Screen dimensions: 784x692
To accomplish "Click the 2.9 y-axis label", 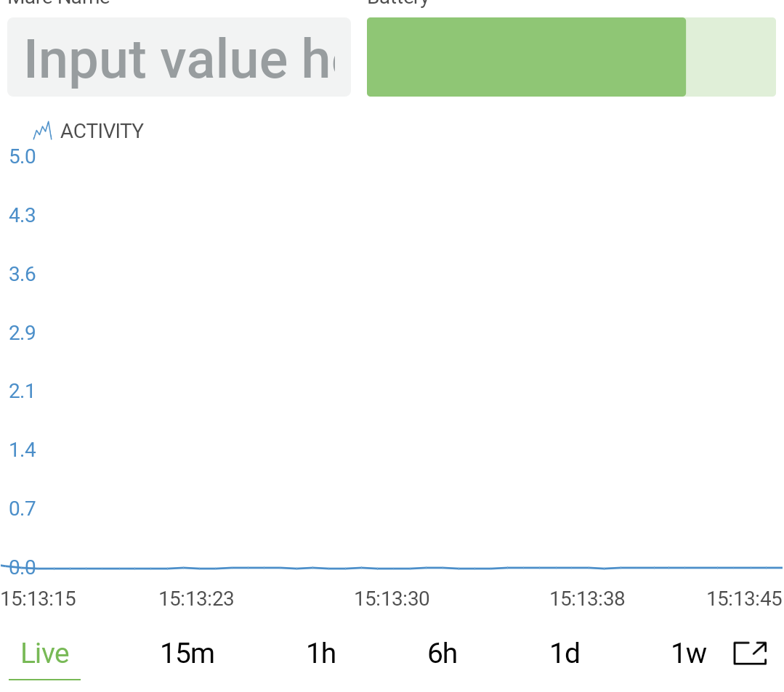I will pos(23,333).
